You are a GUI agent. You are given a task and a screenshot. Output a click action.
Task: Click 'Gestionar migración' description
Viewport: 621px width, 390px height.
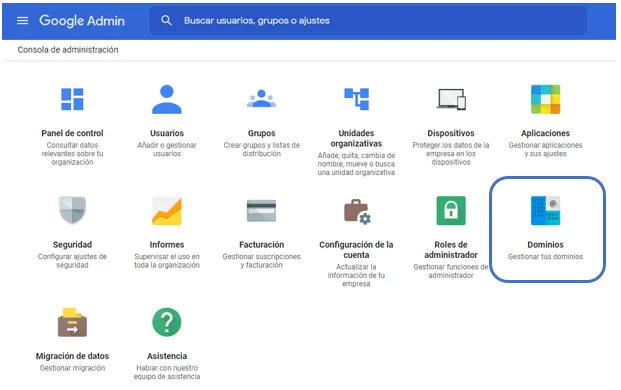(x=72, y=368)
